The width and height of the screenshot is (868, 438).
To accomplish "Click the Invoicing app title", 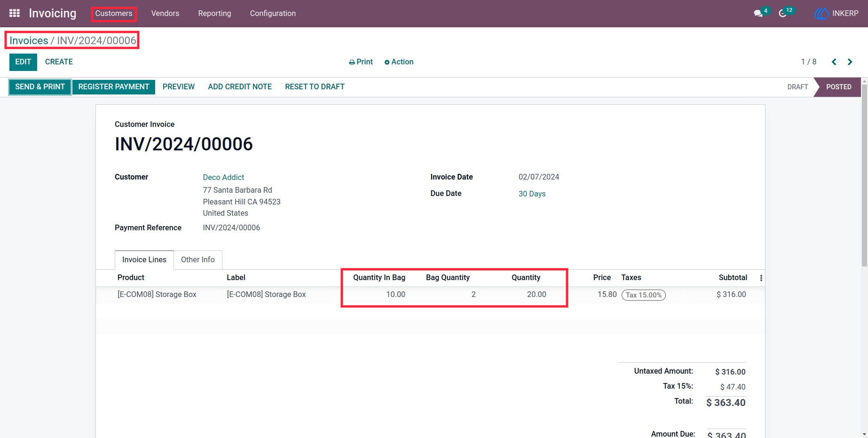I will (53, 14).
